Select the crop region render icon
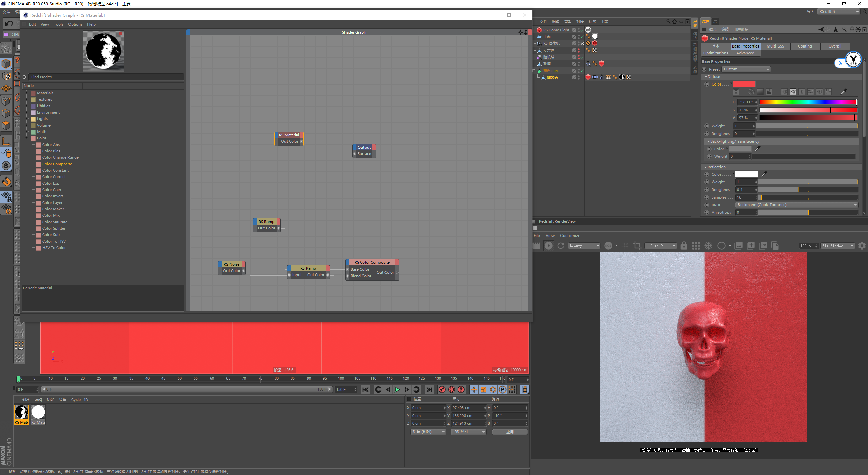 coord(637,246)
